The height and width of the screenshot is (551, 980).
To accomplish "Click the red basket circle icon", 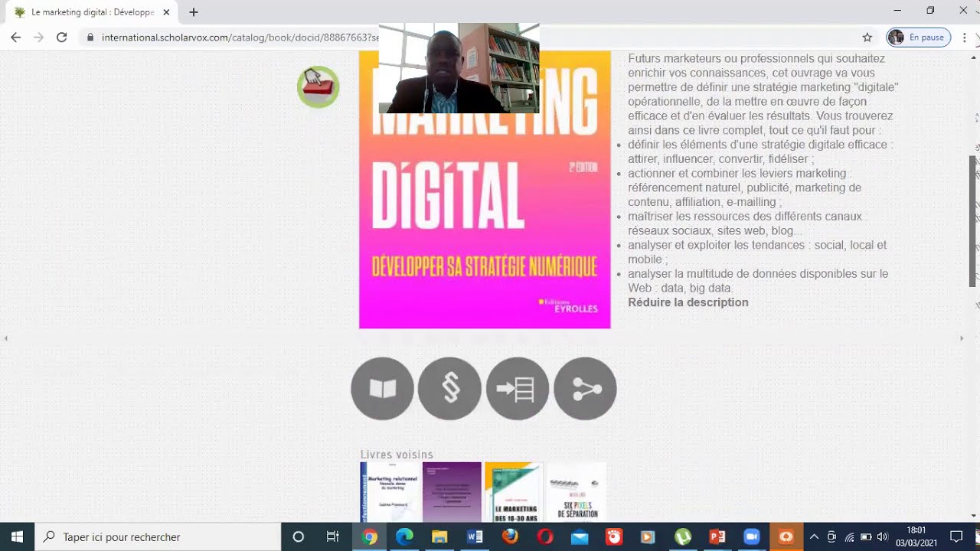I will tap(318, 87).
